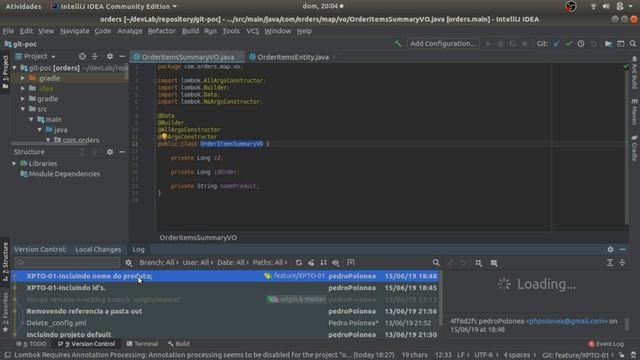Open the Structure panel settings gear
The image size is (640, 360).
110,152
